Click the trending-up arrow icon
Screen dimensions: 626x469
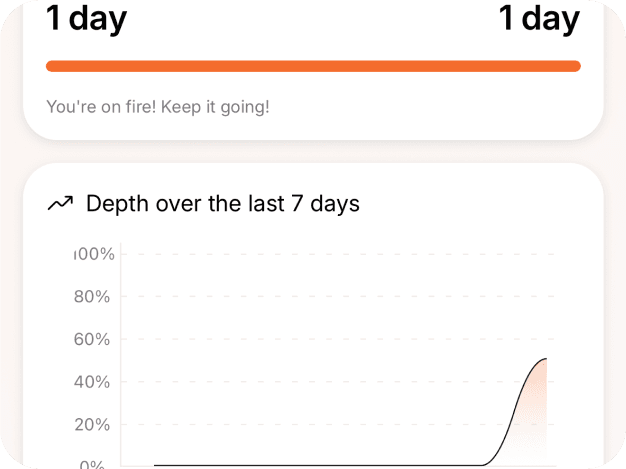tap(60, 204)
